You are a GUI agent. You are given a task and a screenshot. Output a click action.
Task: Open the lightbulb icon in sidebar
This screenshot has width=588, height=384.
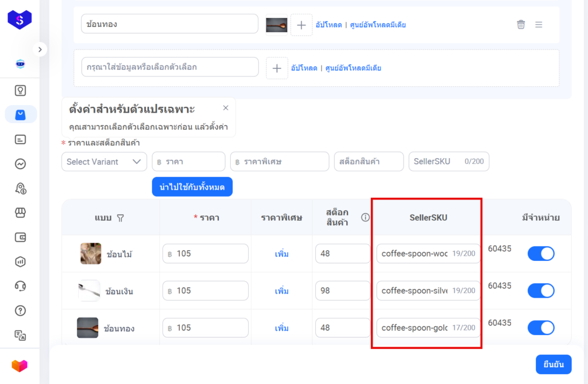coord(21,90)
